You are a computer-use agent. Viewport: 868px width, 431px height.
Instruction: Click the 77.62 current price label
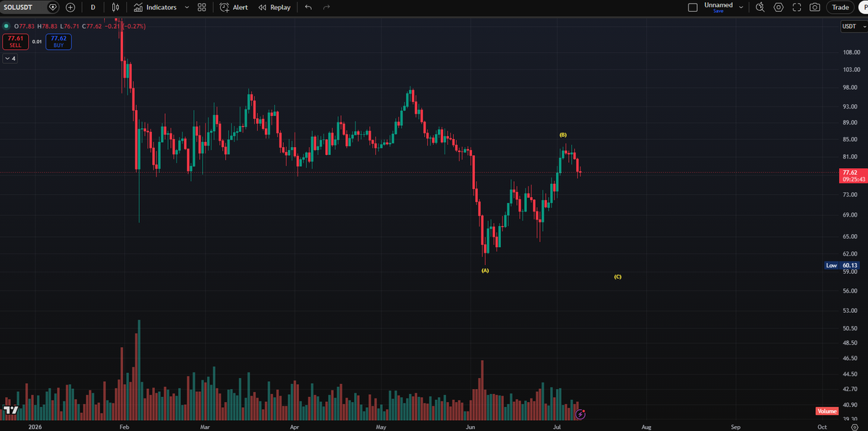(850, 172)
